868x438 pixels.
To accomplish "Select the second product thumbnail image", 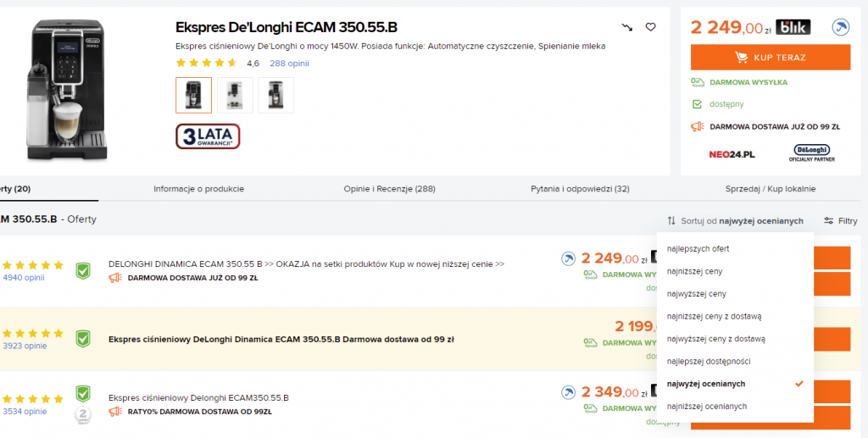I will pyautogui.click(x=235, y=95).
